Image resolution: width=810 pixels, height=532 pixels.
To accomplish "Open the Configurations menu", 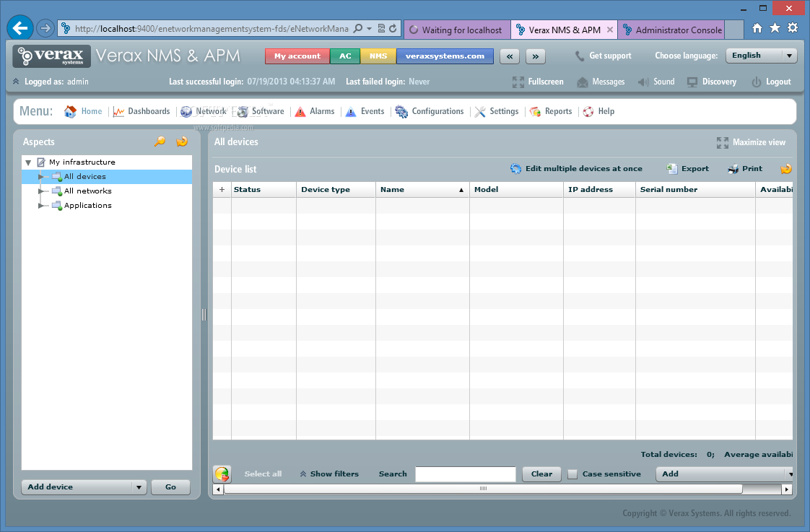I will (430, 111).
